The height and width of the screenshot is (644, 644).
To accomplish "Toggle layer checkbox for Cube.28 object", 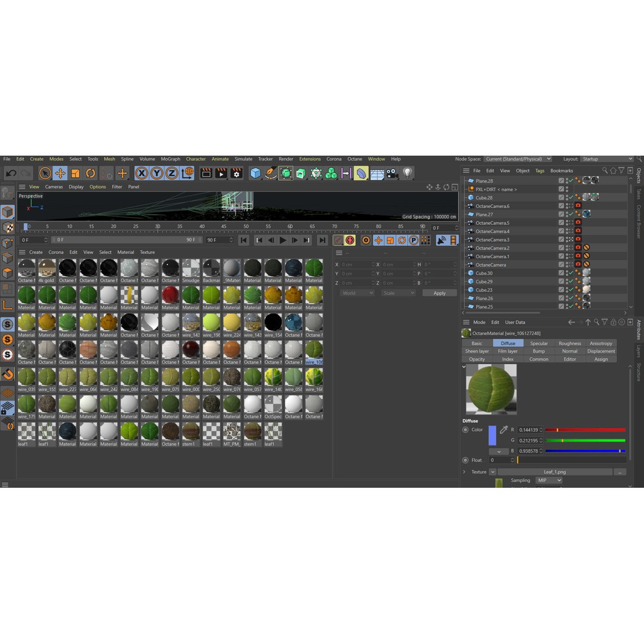I will [561, 197].
